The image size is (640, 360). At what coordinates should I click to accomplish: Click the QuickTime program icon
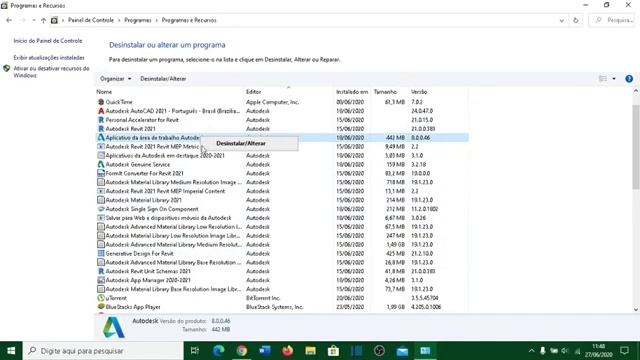[x=101, y=102]
